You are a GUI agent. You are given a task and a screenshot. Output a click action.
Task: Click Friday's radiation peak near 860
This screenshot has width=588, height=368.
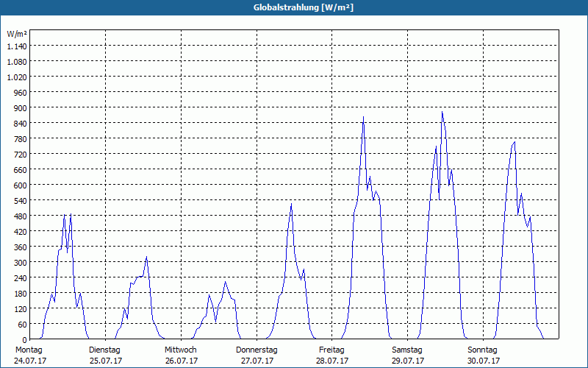click(x=363, y=117)
